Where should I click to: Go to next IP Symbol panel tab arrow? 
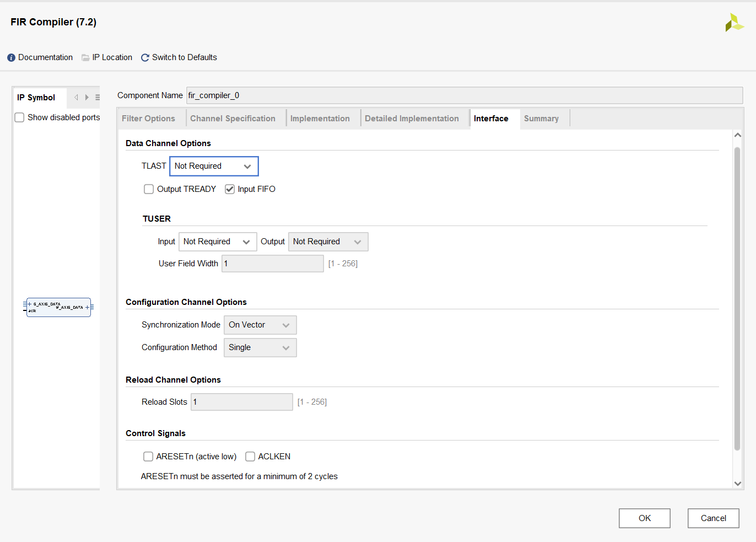click(x=87, y=98)
